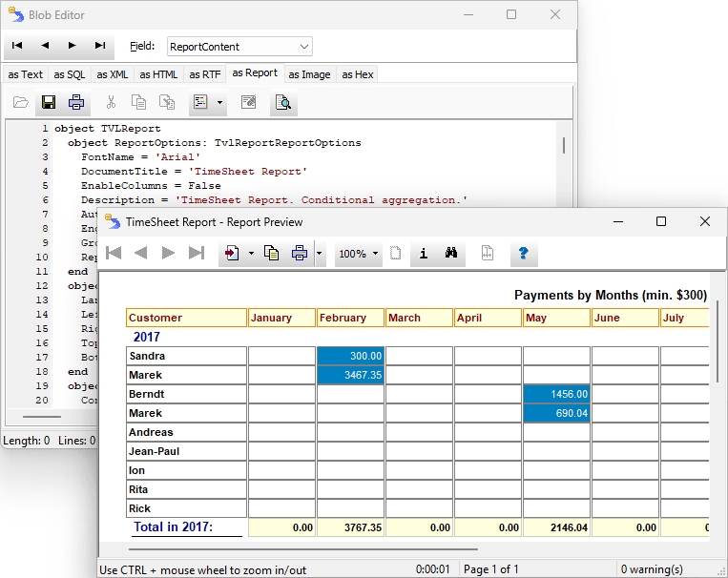Switch to the as XML tab

tap(113, 74)
